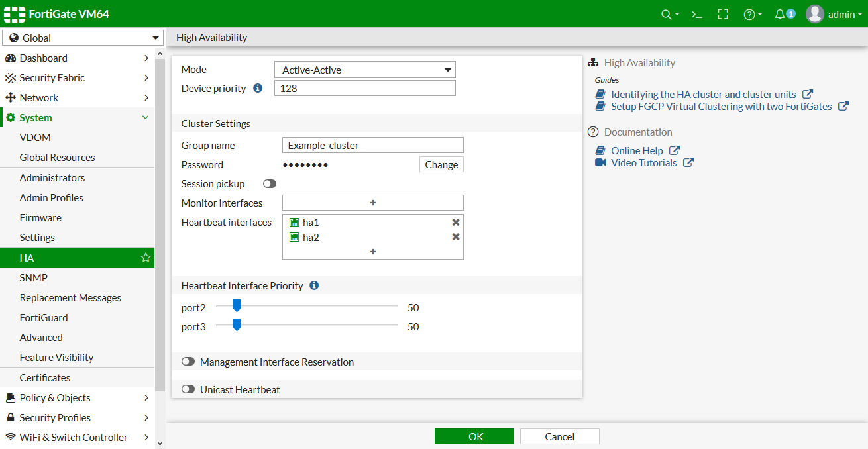Click Heartbeat Interface Priority info icon
This screenshot has height=449, width=868.
314,285
